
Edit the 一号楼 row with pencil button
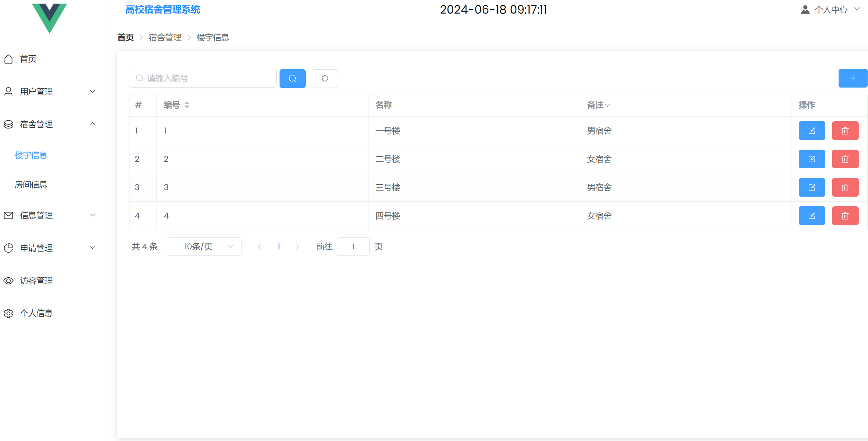812,130
